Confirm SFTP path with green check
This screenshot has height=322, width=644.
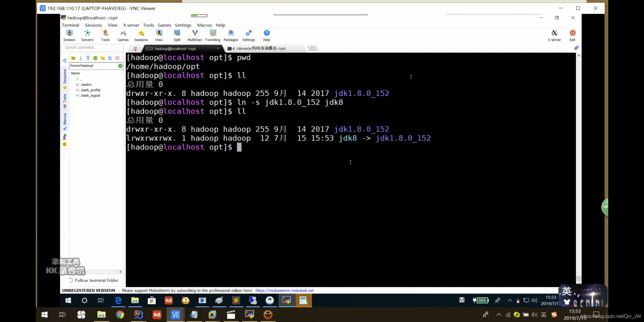click(120, 66)
